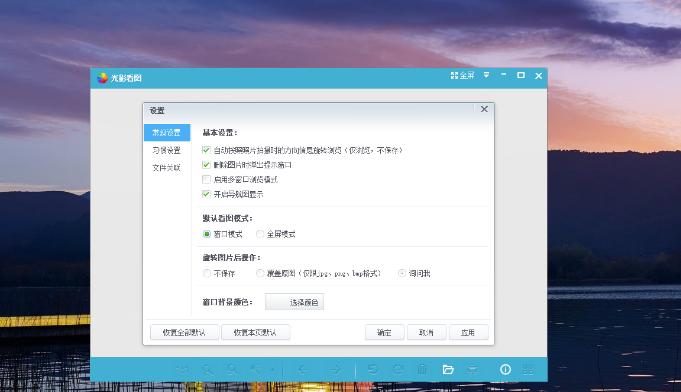Go to previous image with left arrow
The image size is (681, 392).
pyautogui.click(x=303, y=370)
